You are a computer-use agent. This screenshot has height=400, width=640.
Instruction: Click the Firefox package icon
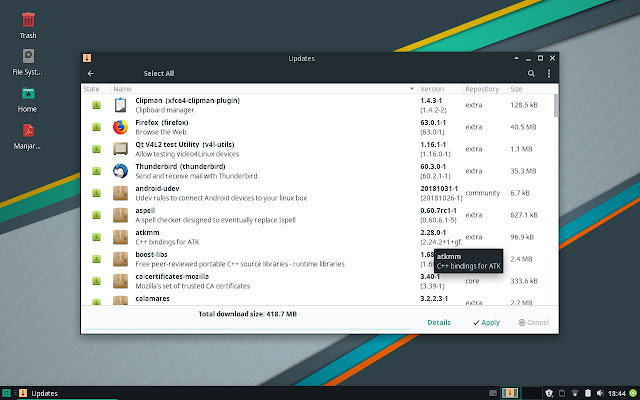120,127
